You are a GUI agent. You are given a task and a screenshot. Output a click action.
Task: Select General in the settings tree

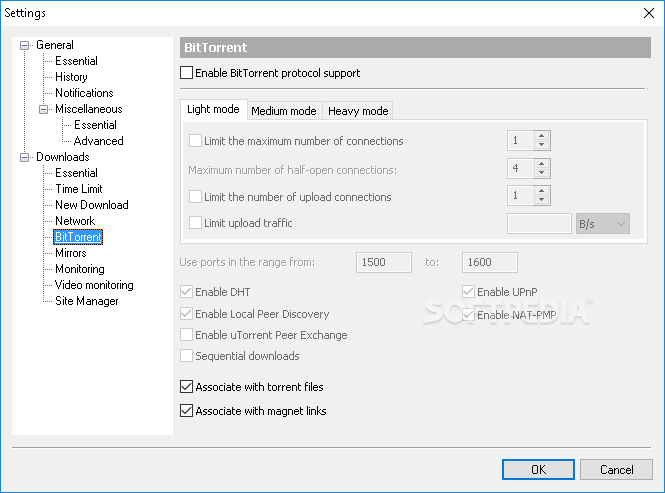55,45
